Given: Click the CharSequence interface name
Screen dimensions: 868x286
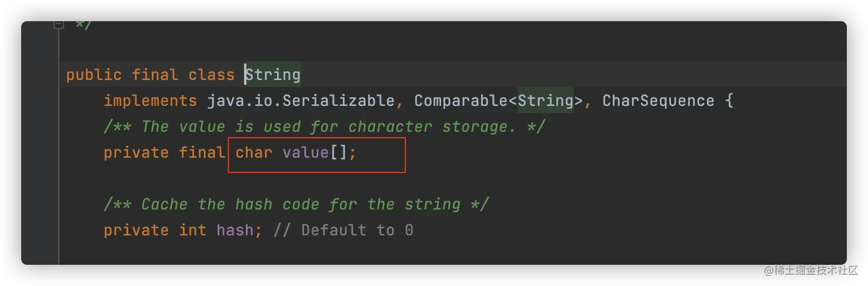Looking at the screenshot, I should click(x=658, y=101).
